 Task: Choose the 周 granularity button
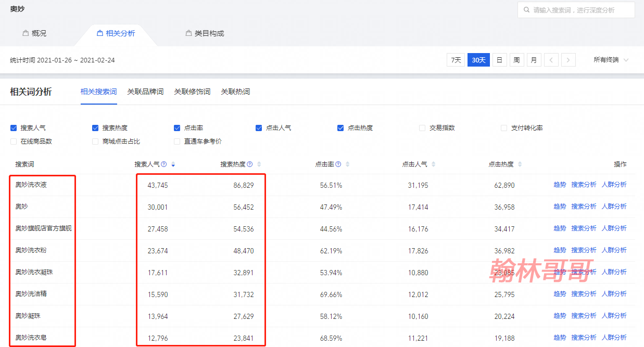(516, 60)
